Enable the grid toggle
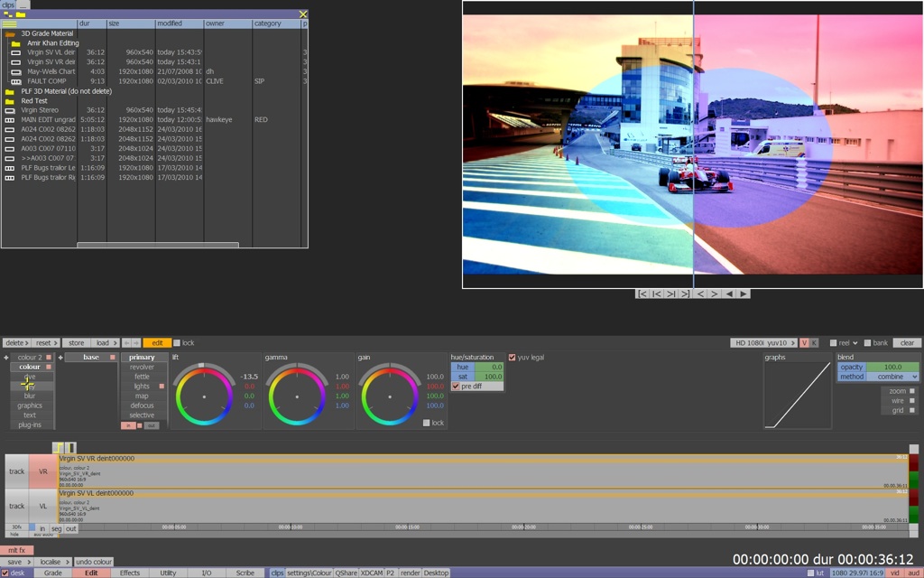 pyautogui.click(x=912, y=410)
